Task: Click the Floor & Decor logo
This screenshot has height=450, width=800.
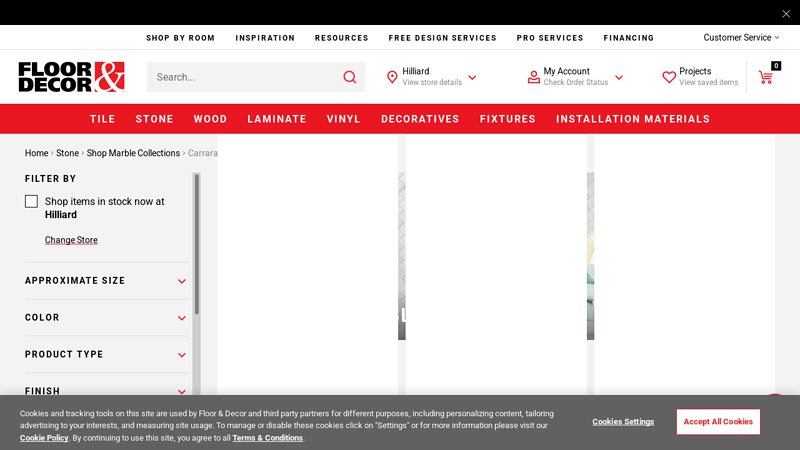Action: coord(71,77)
